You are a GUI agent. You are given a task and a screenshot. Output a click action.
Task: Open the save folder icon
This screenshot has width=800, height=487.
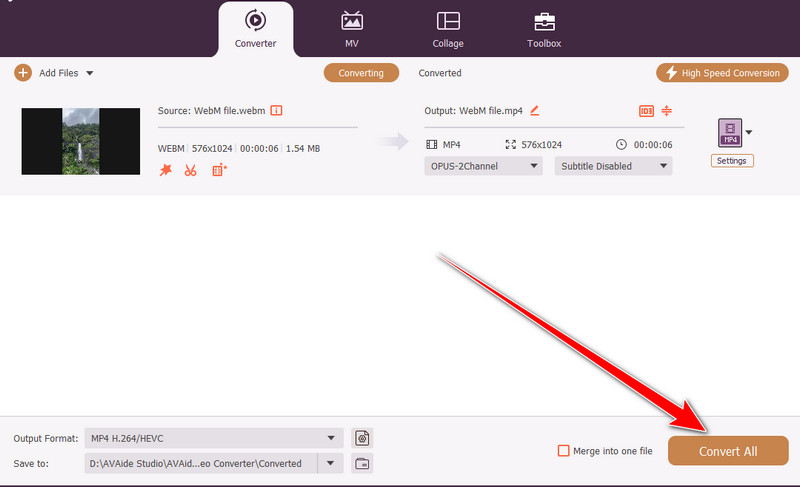(x=363, y=463)
